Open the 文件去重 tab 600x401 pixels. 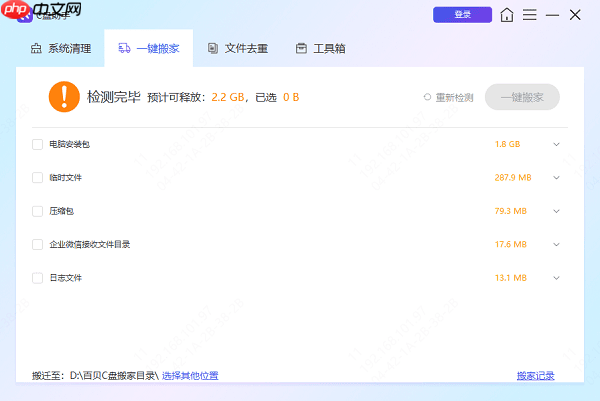coord(238,49)
